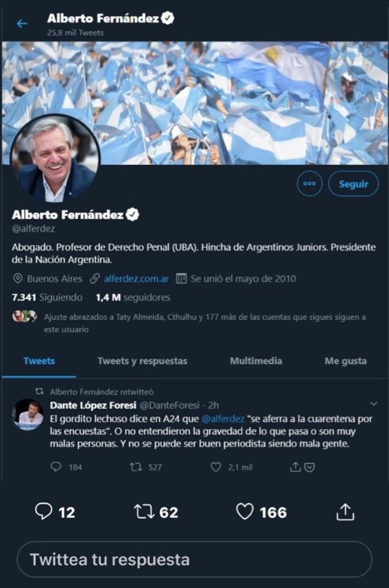Like the post showing 166 likes
Screen dimensions: 389x588
point(244,512)
